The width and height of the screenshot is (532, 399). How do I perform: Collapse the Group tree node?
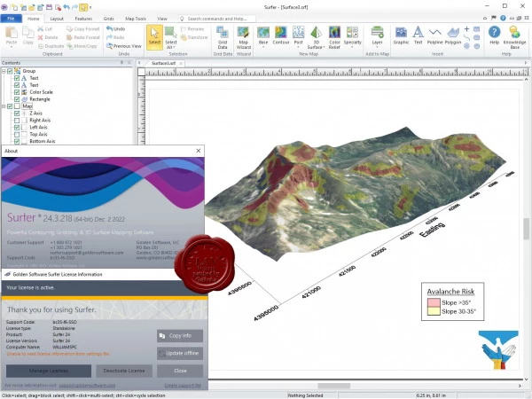coord(4,71)
